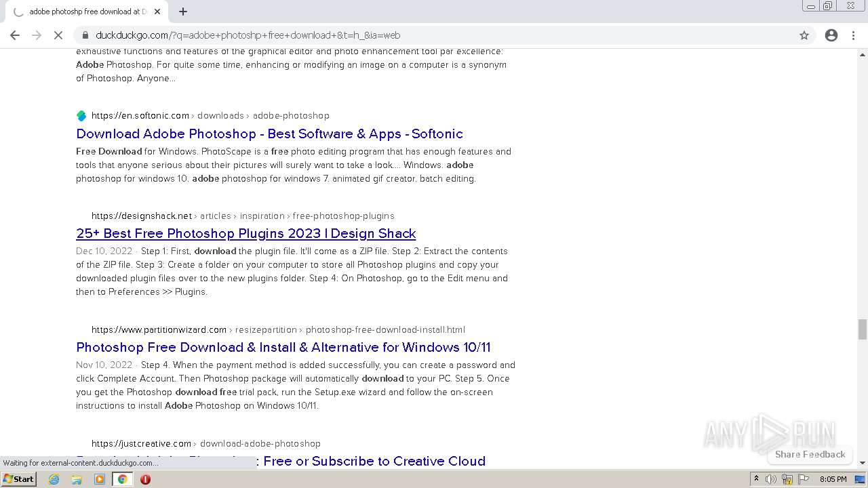Open the media player taskbar icon
The width and height of the screenshot is (868, 488).
pyautogui.click(x=100, y=479)
